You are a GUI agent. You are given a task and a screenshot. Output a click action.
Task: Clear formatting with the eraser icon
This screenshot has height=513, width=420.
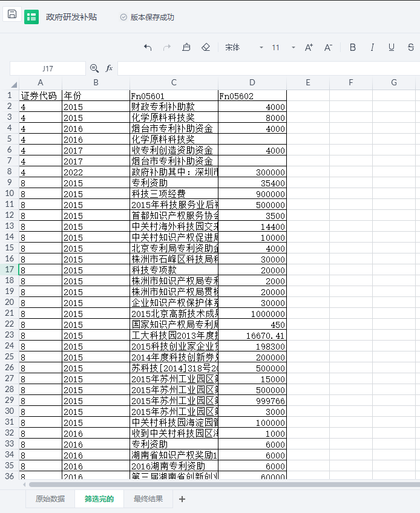click(206, 47)
